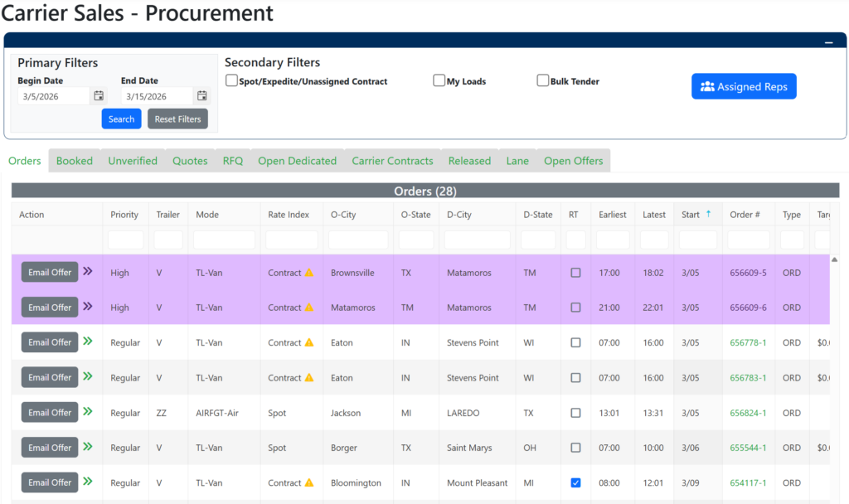Viewport: 849px width, 504px height.
Task: Click warning icon on Bloomington contract row
Action: [x=309, y=482]
